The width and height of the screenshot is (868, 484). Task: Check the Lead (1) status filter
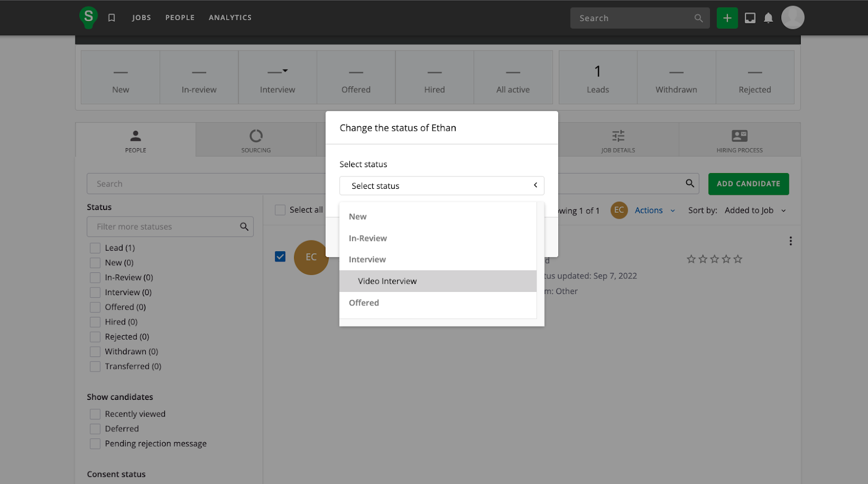[x=95, y=248]
